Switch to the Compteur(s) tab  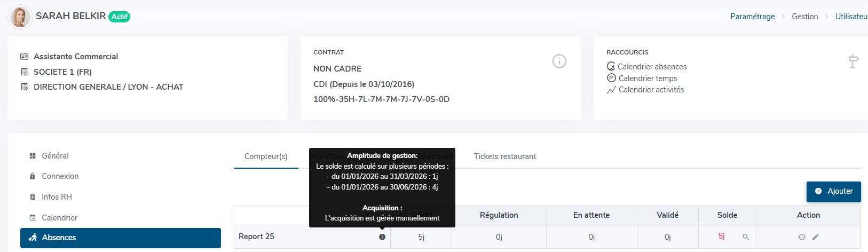pyautogui.click(x=266, y=156)
